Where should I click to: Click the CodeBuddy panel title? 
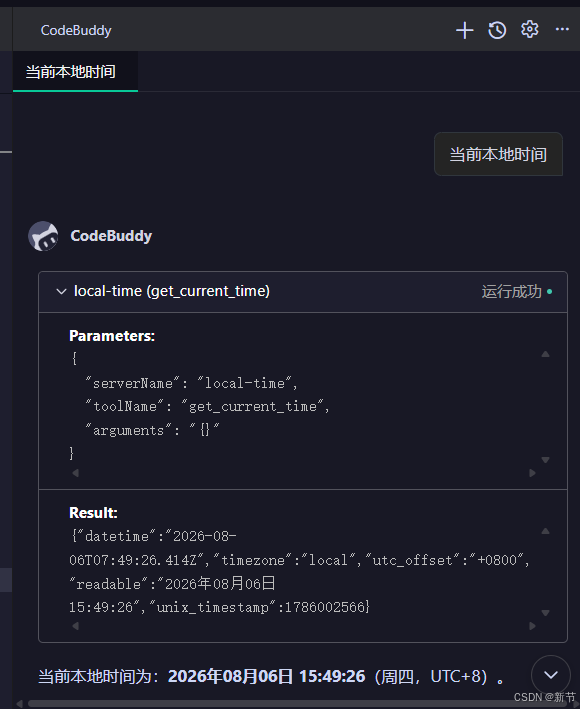(76, 30)
